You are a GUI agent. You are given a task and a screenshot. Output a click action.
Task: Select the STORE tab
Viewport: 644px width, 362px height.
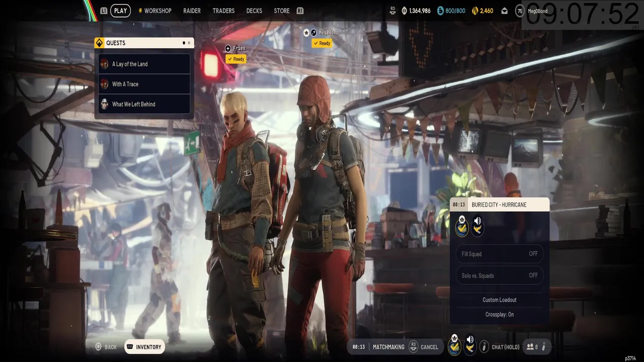pyautogui.click(x=282, y=11)
